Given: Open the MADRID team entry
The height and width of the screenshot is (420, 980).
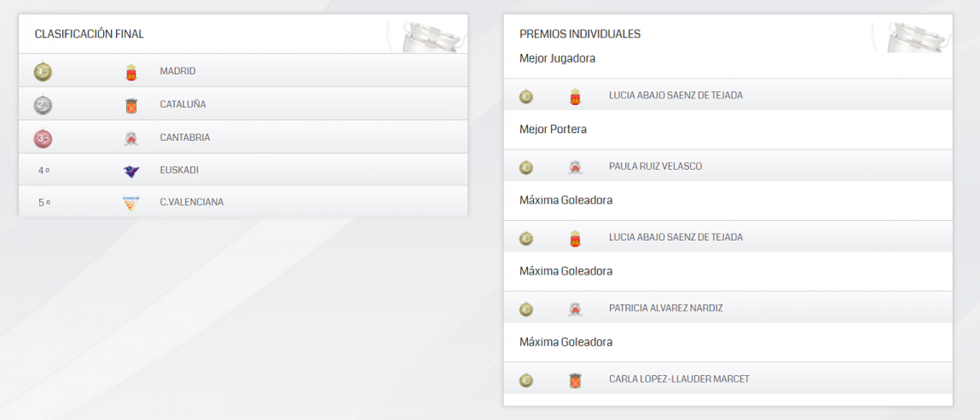Looking at the screenshot, I should click(178, 71).
